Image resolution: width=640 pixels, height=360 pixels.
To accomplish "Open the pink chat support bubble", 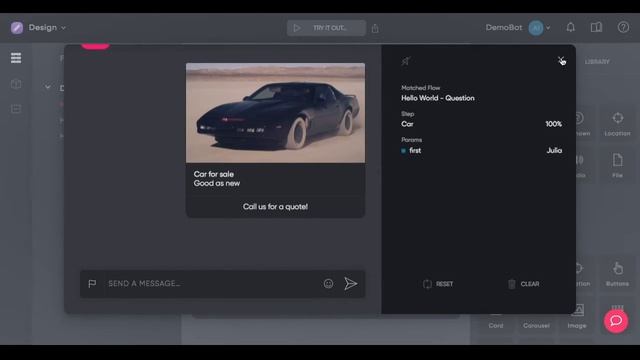I will (616, 321).
